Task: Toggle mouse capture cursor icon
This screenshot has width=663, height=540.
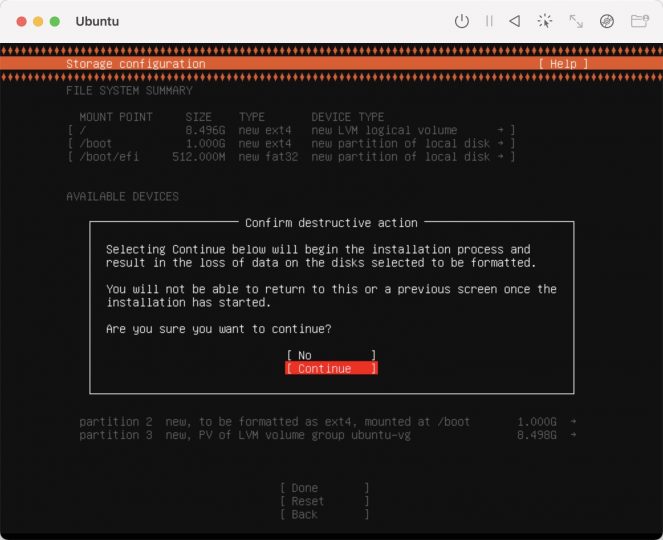Action: coord(545,21)
